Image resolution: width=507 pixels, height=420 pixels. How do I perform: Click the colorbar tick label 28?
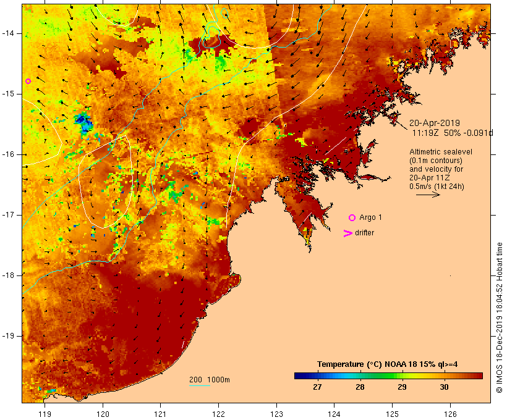360,387
